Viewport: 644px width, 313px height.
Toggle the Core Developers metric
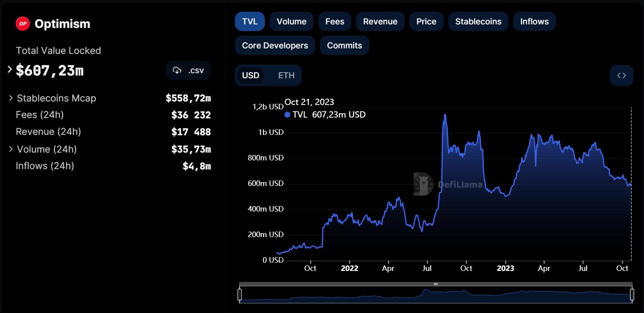(275, 46)
